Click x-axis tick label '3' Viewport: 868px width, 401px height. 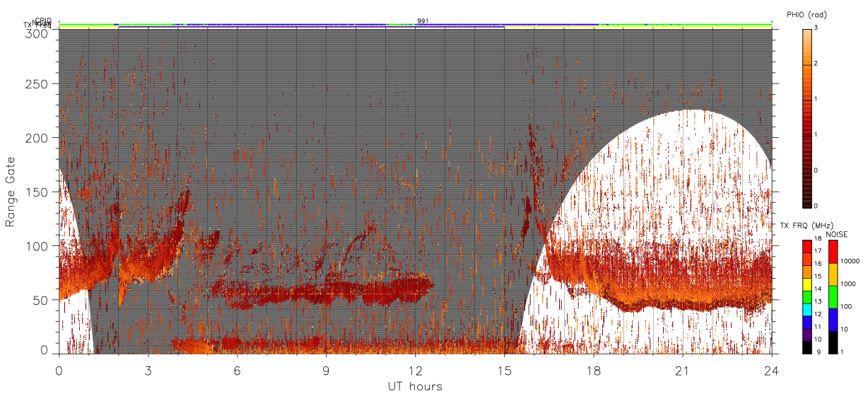click(x=148, y=370)
